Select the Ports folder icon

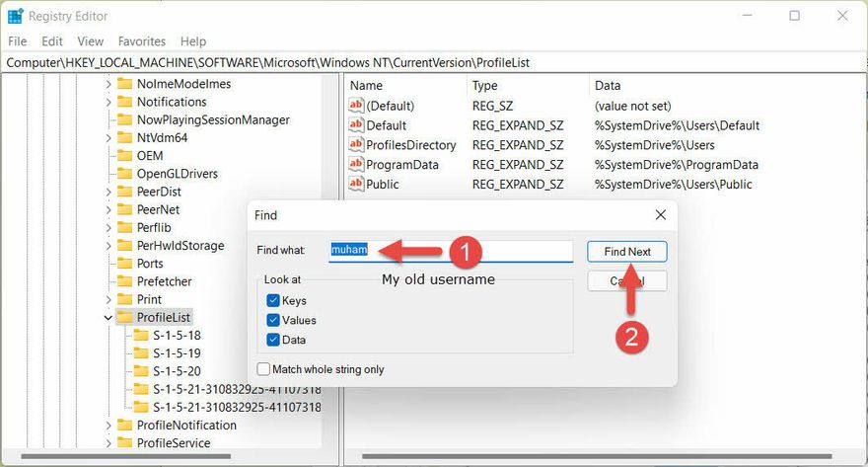click(x=125, y=264)
